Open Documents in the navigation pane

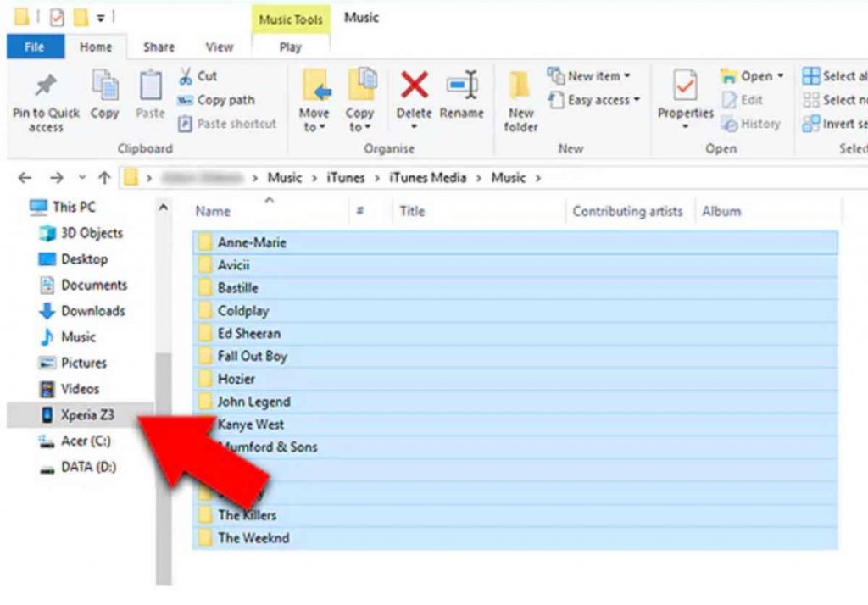coord(83,285)
